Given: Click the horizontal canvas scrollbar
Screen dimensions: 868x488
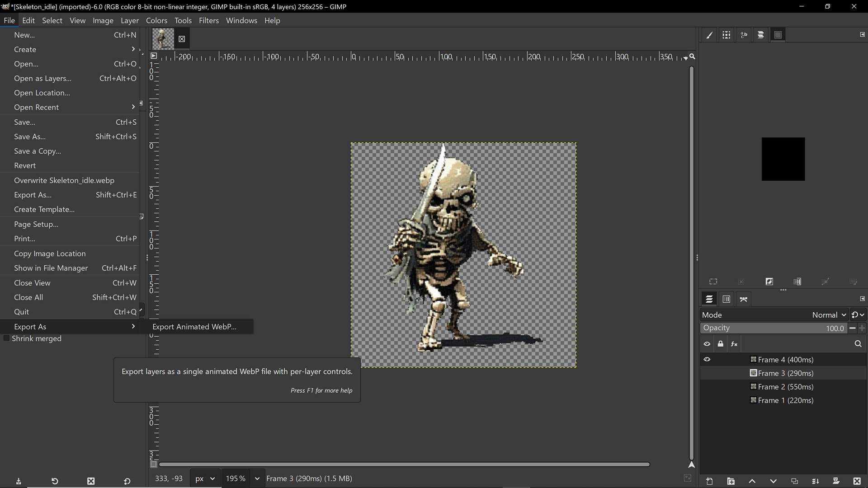Looking at the screenshot, I should 404,465.
